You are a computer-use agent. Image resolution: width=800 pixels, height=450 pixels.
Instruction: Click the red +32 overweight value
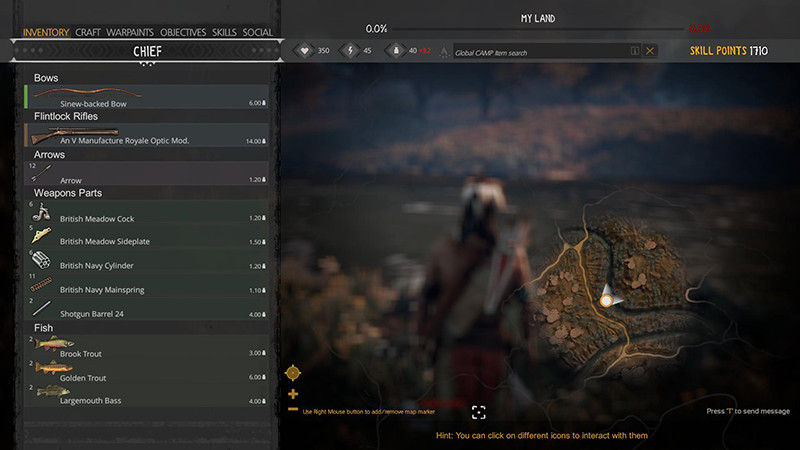pyautogui.click(x=425, y=51)
